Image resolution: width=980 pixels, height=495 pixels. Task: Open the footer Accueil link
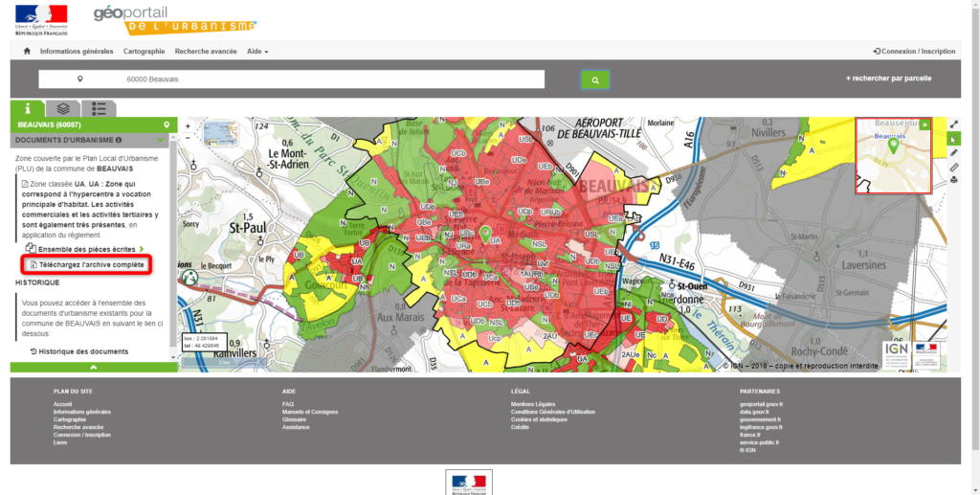(x=62, y=404)
